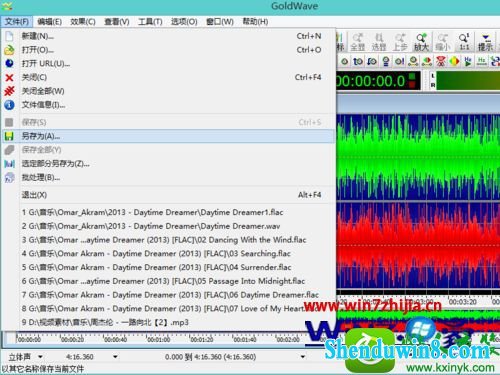Choose 选定部分另存为(Z)... menu entry
The height and width of the screenshot is (375, 500).
[168, 164]
